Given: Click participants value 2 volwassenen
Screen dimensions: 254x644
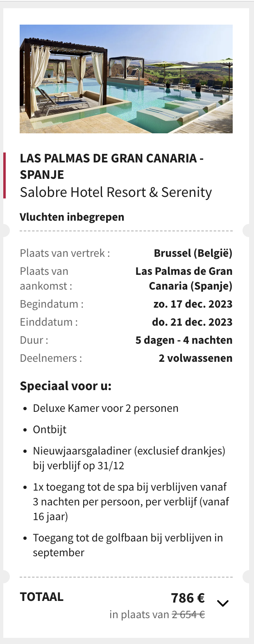Looking at the screenshot, I should coord(195,358).
